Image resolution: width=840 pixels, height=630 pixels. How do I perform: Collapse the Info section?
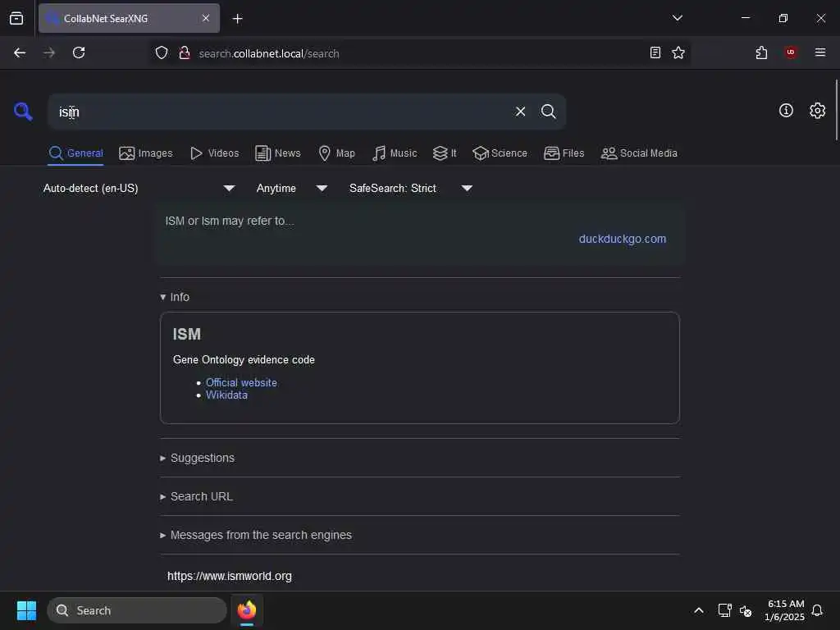(175, 297)
